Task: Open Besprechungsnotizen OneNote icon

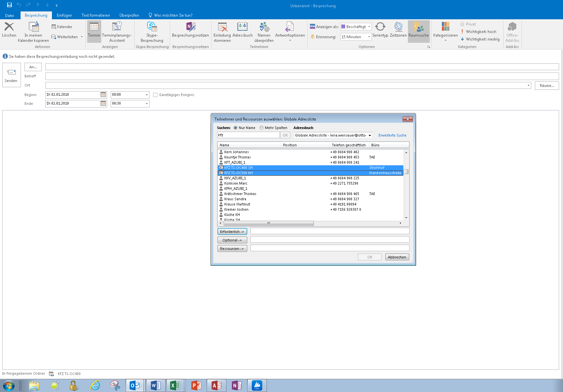Action: (x=191, y=27)
